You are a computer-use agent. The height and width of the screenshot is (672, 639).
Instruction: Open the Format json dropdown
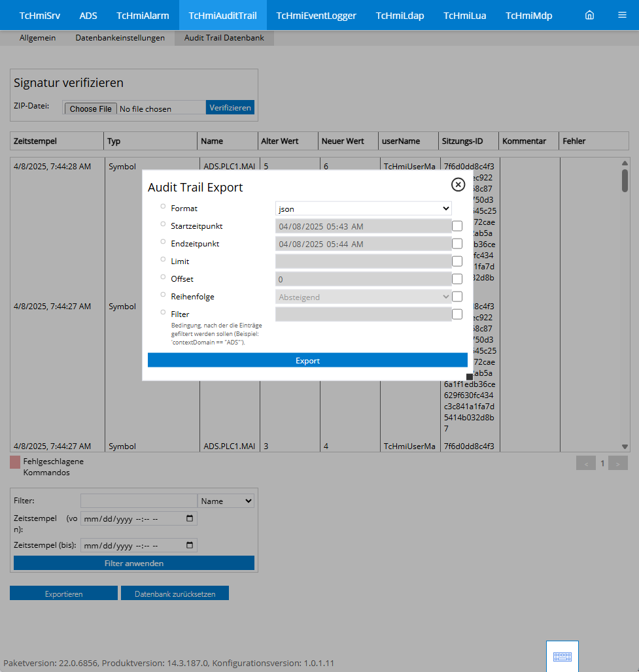coord(363,209)
